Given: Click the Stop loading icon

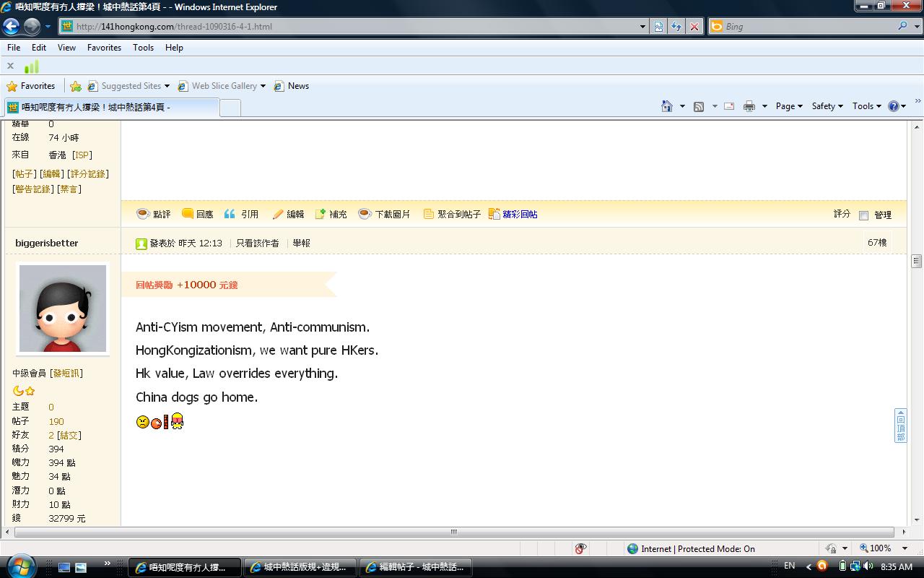Looking at the screenshot, I should [x=694, y=27].
